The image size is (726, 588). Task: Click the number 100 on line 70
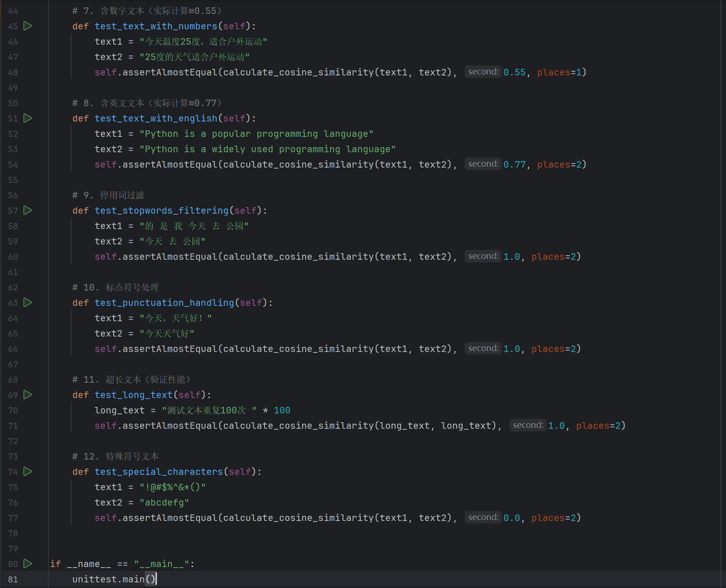(282, 411)
